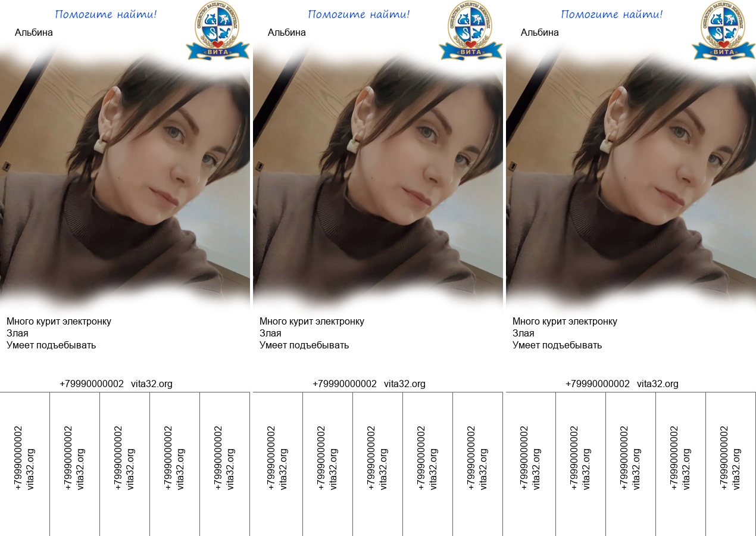The width and height of the screenshot is (756, 536).
Task: Select the 'Альбина' label in the right flyer
Action: [540, 33]
